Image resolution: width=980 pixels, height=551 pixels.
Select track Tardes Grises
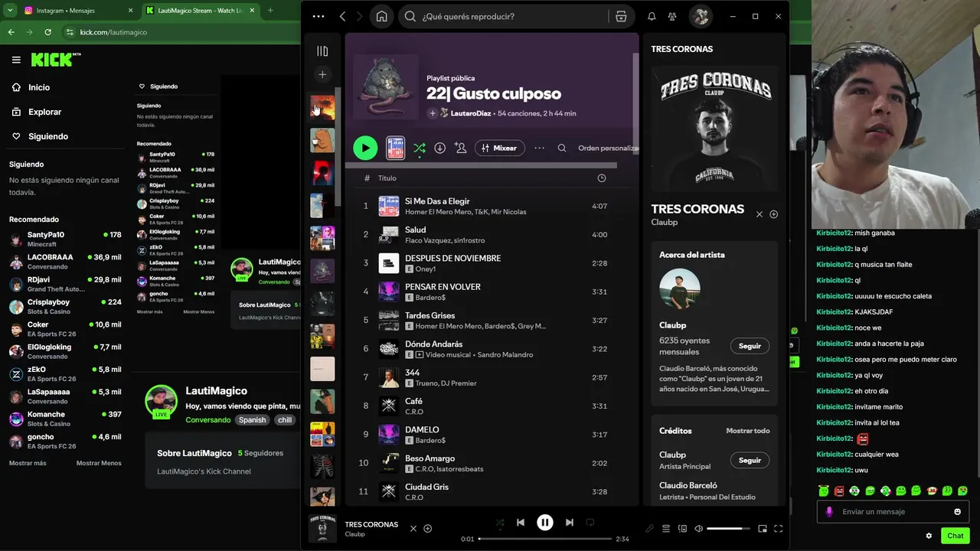click(x=430, y=315)
